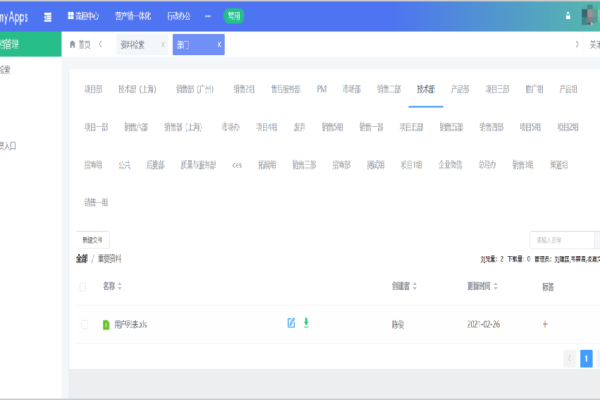
Task: Select page 1 in pagination
Action: click(586, 359)
